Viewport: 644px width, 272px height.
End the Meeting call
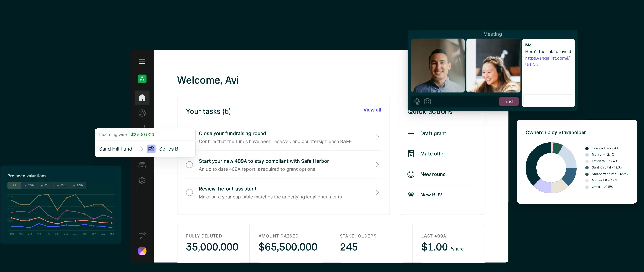coord(509,101)
